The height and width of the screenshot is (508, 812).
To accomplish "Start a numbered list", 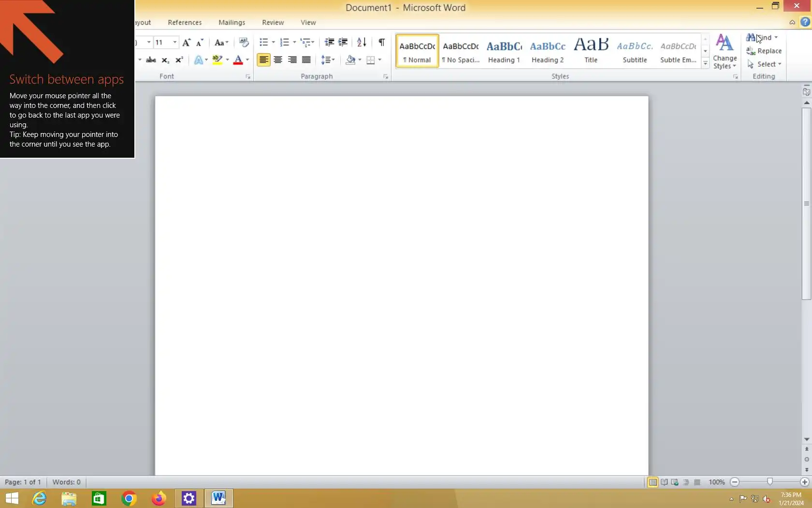I will coord(285,43).
